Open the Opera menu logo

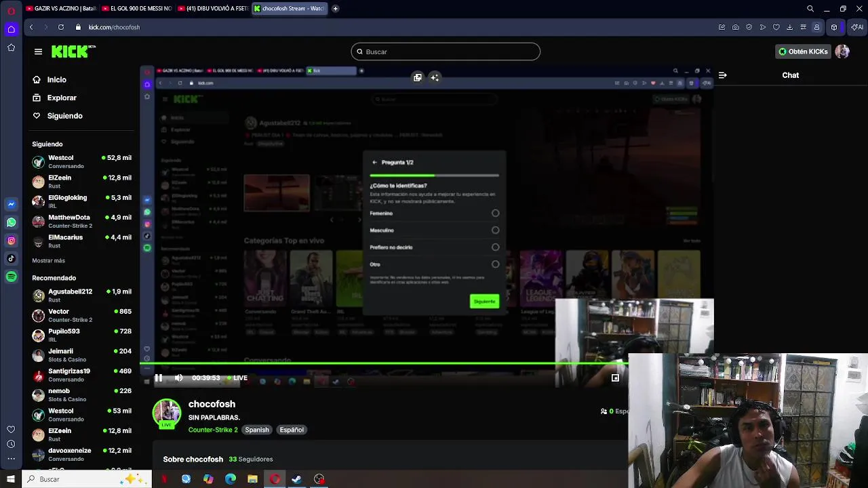point(11,10)
